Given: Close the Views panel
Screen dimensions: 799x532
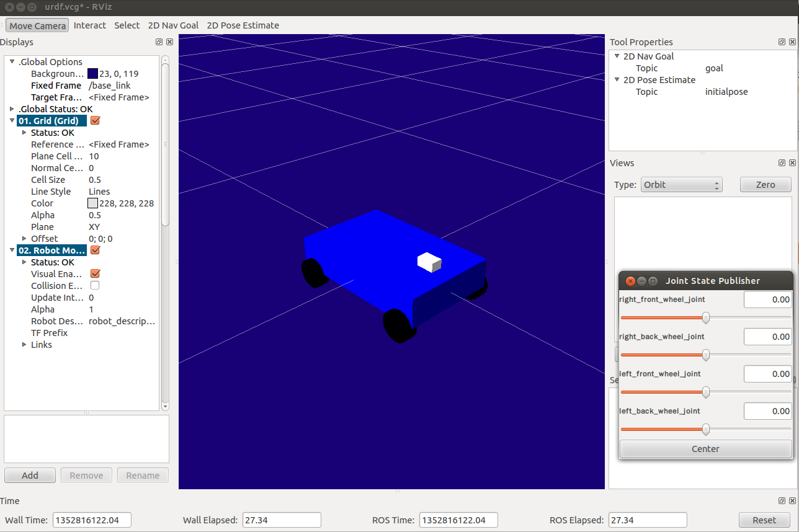Looking at the screenshot, I should [792, 163].
